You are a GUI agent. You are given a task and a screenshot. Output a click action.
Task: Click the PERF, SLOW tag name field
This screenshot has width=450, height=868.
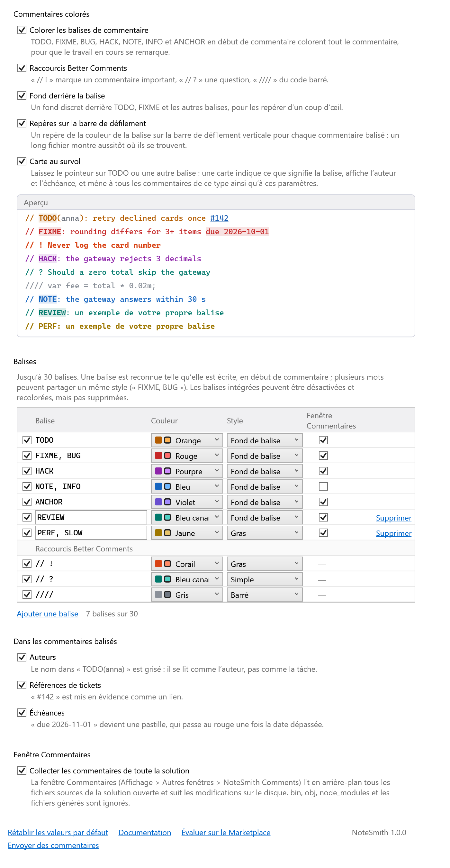tap(91, 533)
